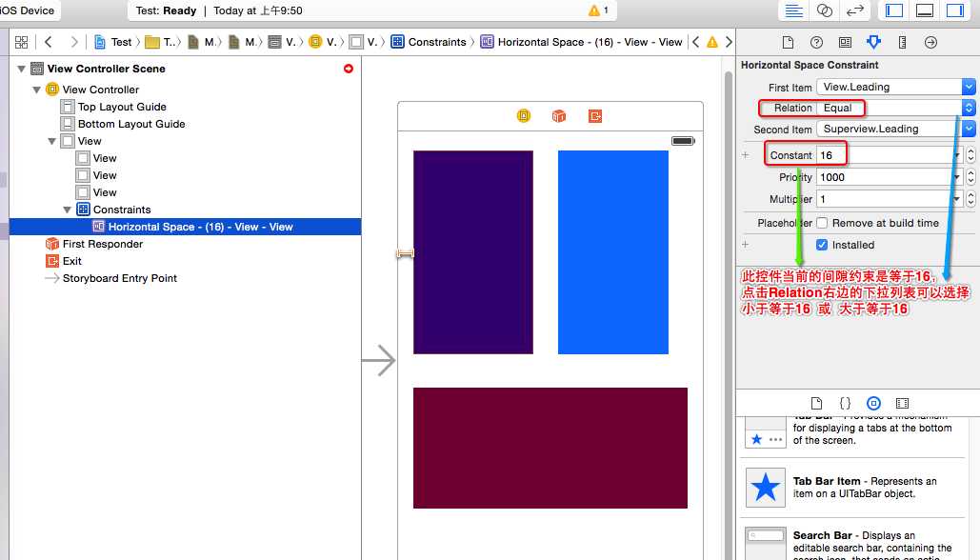Click Horizontal Space item in jump bar
The width and height of the screenshot is (980, 560).
click(x=581, y=42)
